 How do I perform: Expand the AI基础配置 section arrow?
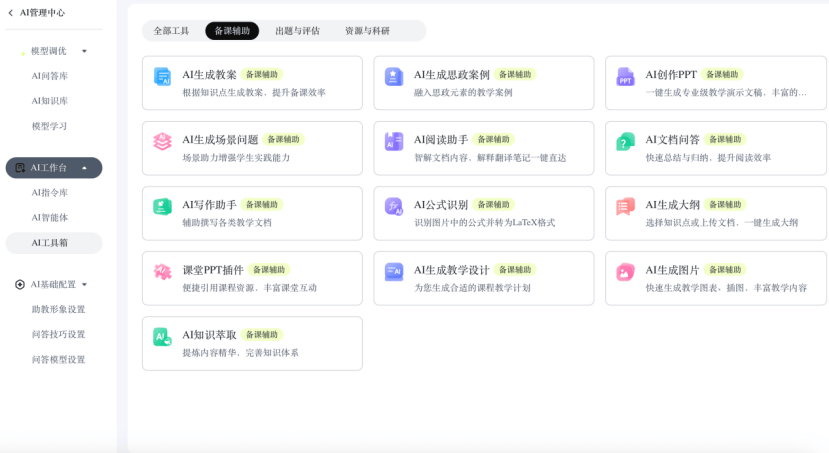click(x=84, y=285)
